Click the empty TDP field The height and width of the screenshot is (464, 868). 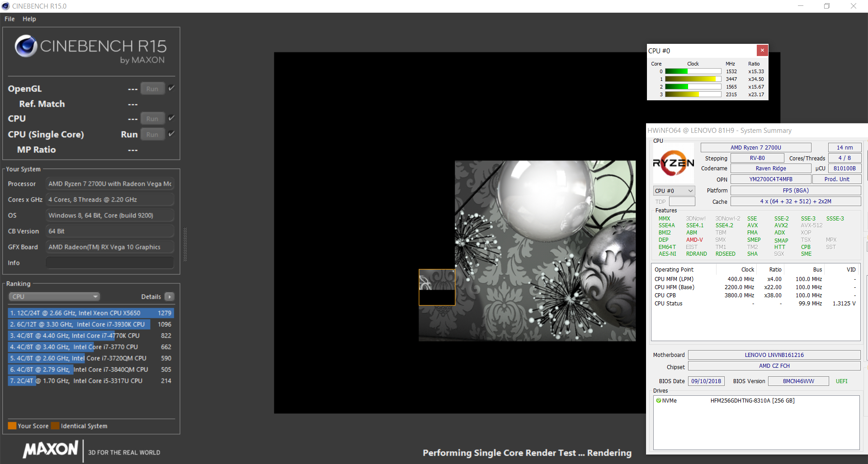(682, 202)
